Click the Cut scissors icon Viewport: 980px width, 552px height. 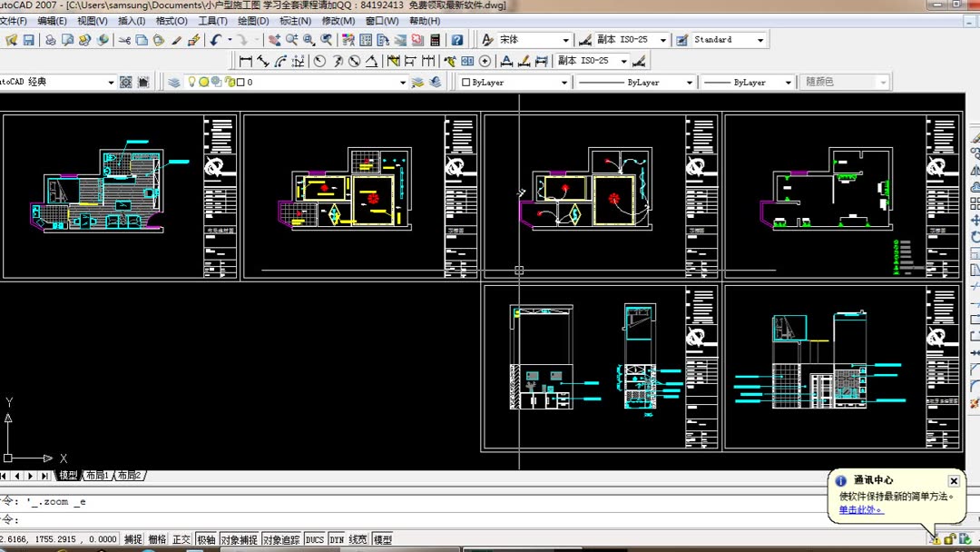(124, 40)
